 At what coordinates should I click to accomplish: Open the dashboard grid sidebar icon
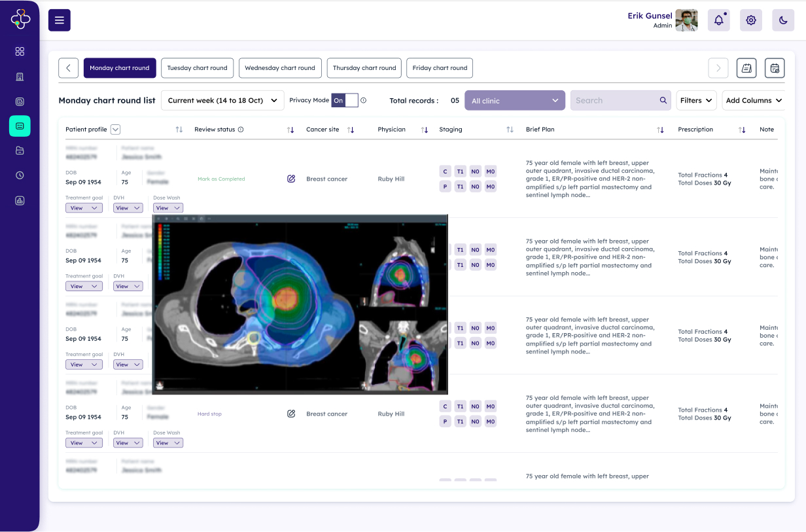click(20, 52)
